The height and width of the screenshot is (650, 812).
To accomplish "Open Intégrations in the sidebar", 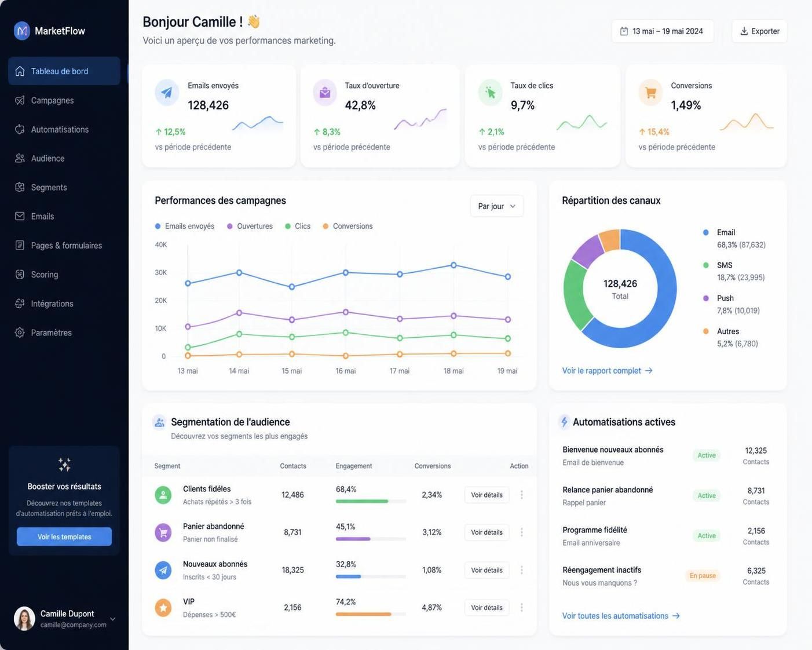I will pyautogui.click(x=64, y=304).
